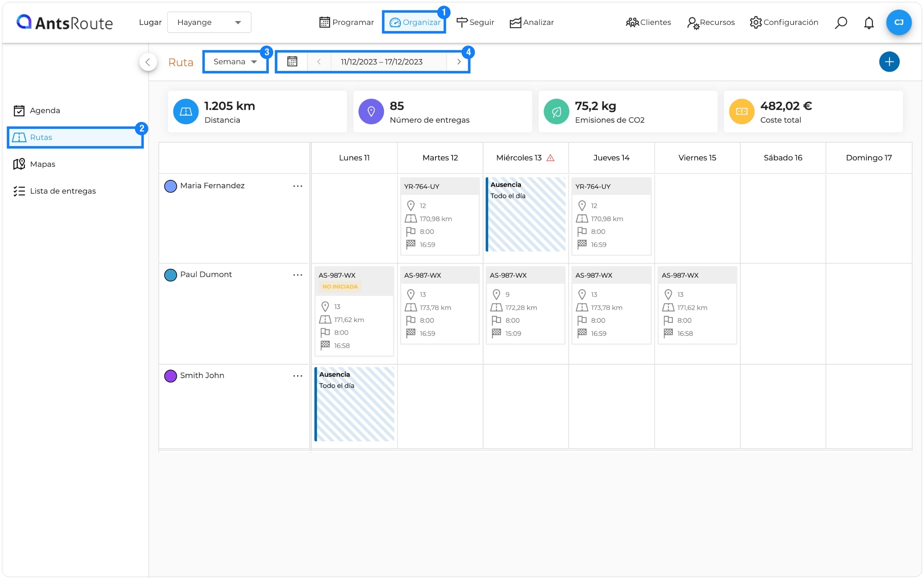Open Maria Fernandez three-dot options
Screen dimensions: 924x579
click(x=298, y=186)
